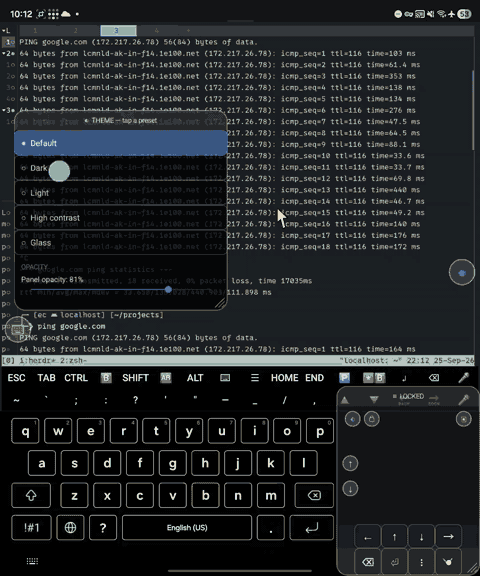This screenshot has height=576, width=480.
Task: Tap the backspace icon in extra keys row
Action: tap(434, 378)
